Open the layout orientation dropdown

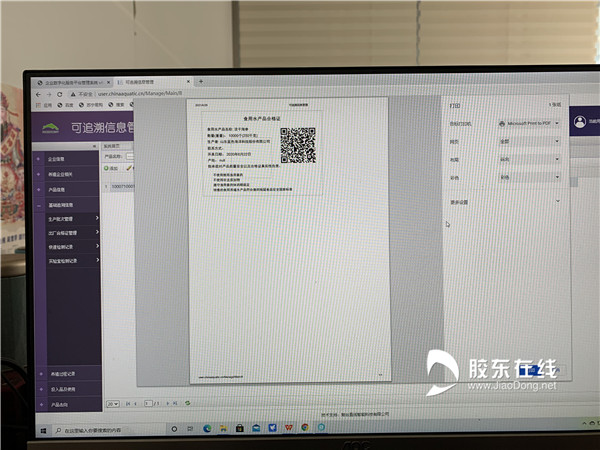(x=529, y=159)
